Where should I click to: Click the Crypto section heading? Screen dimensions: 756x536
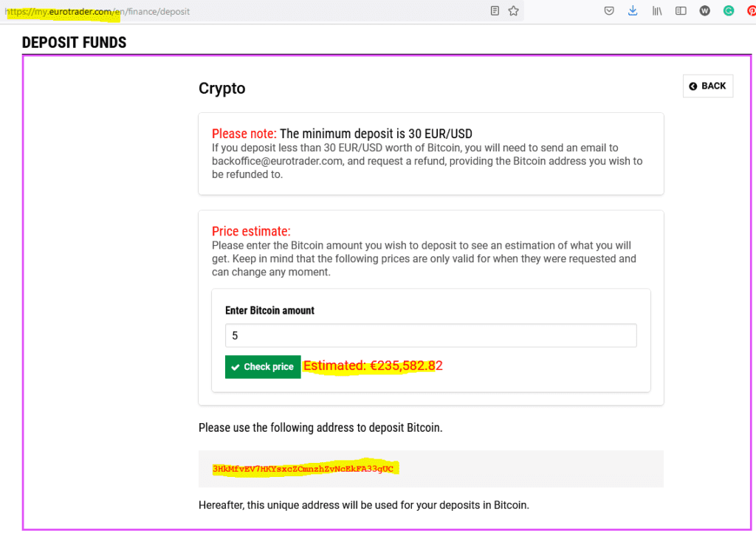click(x=221, y=88)
